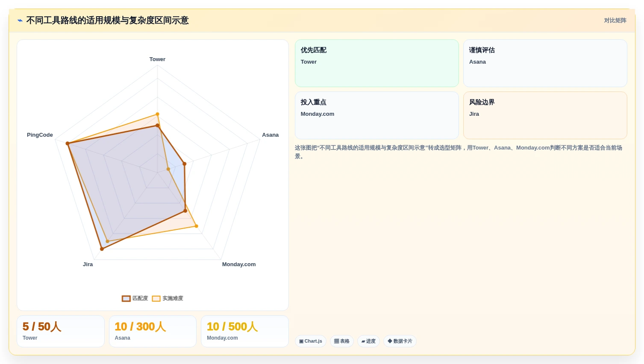Click the Asana axis label on radar

pyautogui.click(x=270, y=135)
